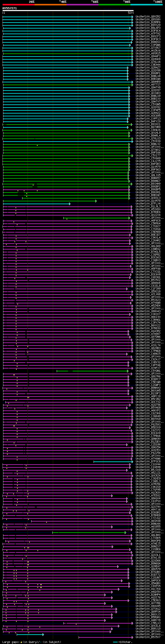Open UniRef100_B9IHI1 hit

148,124
